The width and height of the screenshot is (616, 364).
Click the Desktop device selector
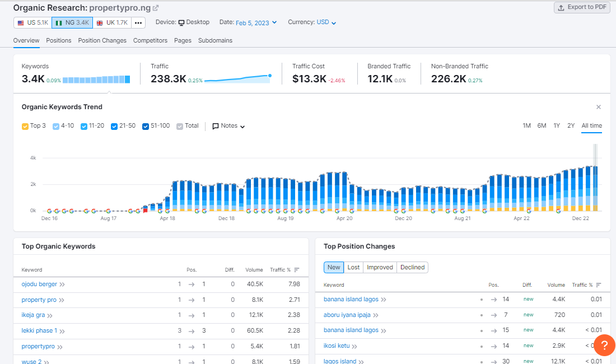194,22
